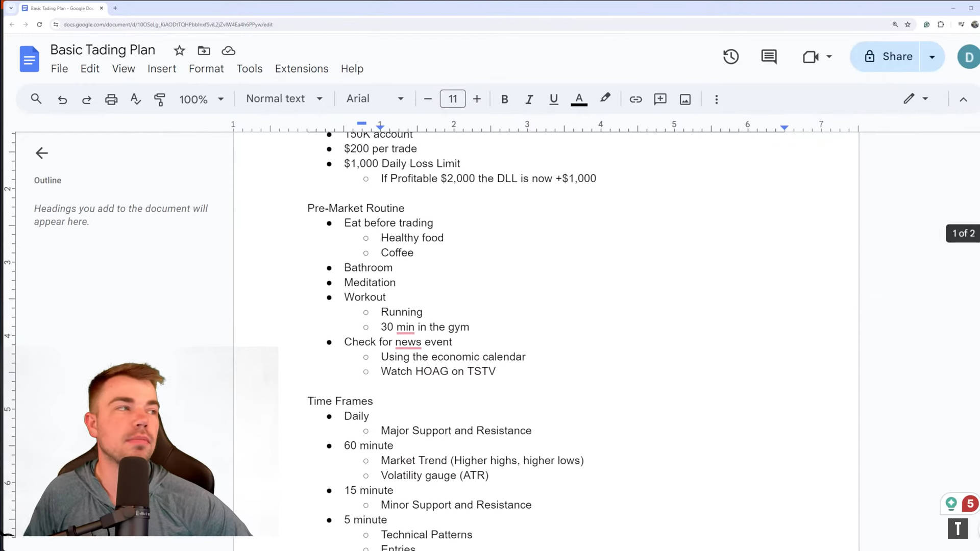Toggle italic formatting
The image size is (980, 551).
coord(529,99)
